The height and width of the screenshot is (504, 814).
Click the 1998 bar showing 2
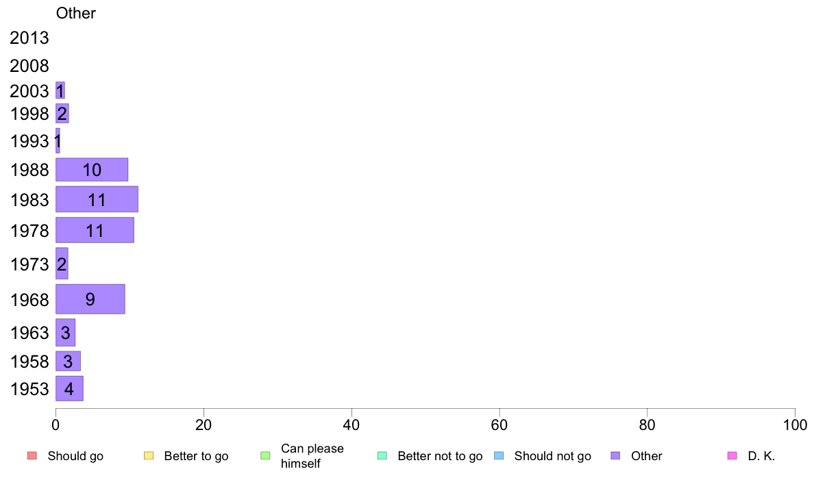coord(62,113)
